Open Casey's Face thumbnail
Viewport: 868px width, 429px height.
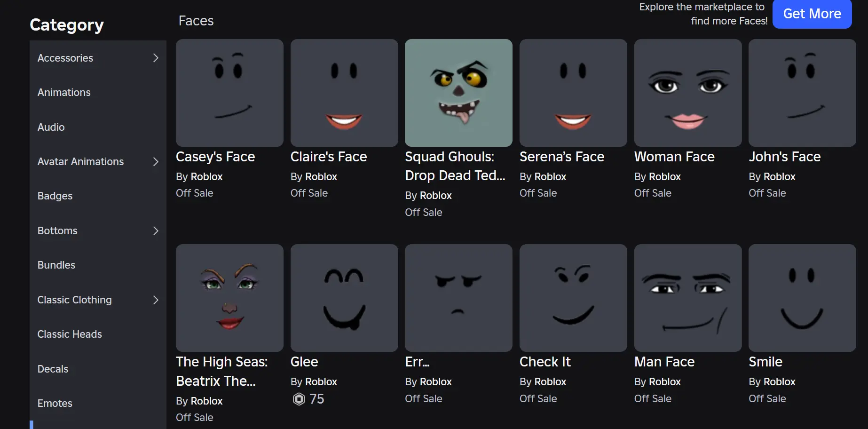click(229, 93)
